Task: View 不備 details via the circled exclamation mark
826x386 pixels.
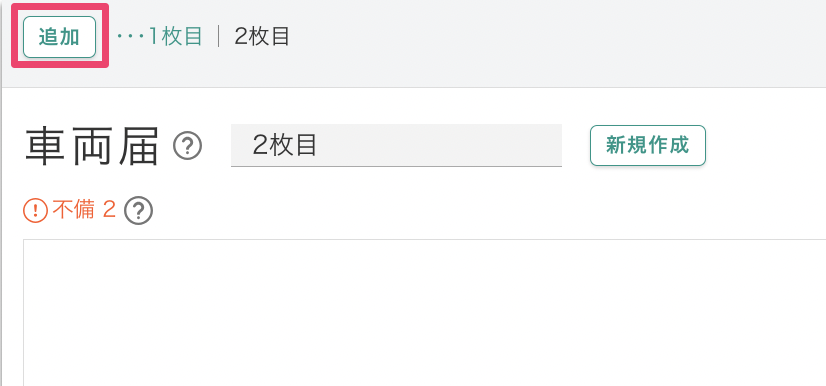Action: pos(35,211)
